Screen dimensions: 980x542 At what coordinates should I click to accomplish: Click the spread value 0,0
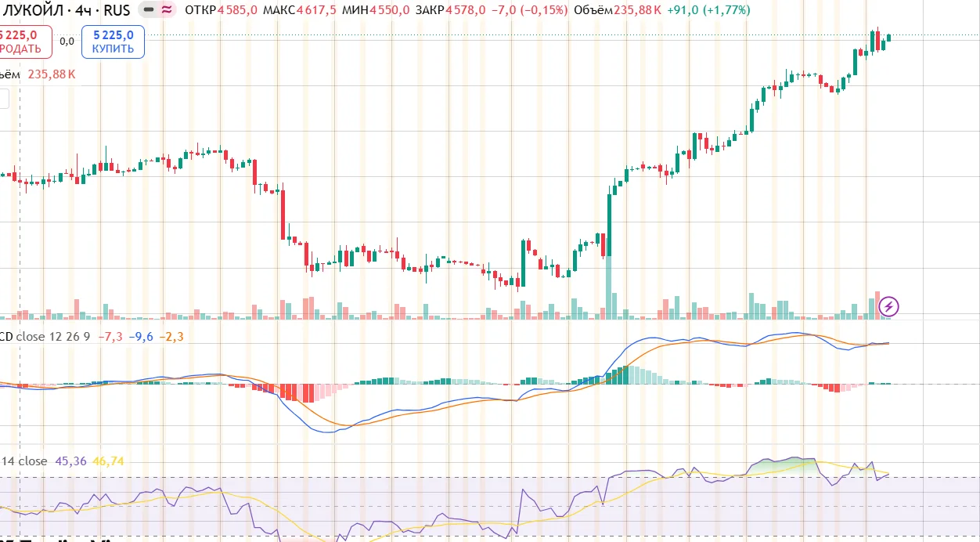click(67, 42)
